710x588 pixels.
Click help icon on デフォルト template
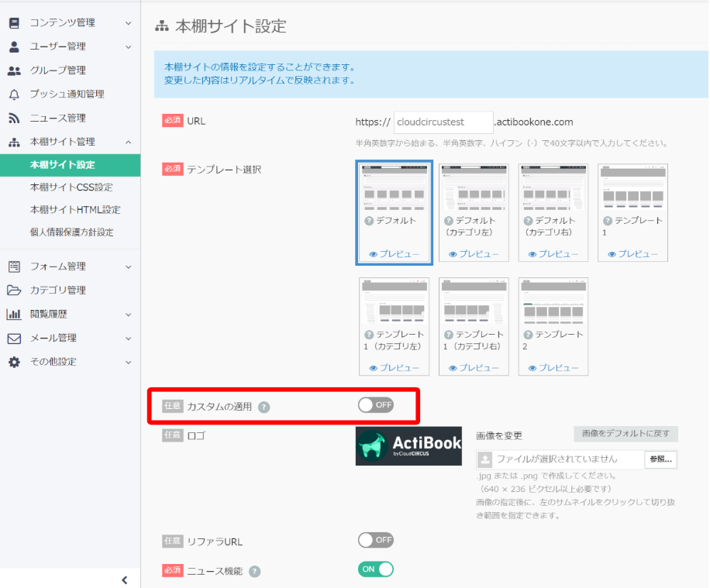click(x=369, y=221)
